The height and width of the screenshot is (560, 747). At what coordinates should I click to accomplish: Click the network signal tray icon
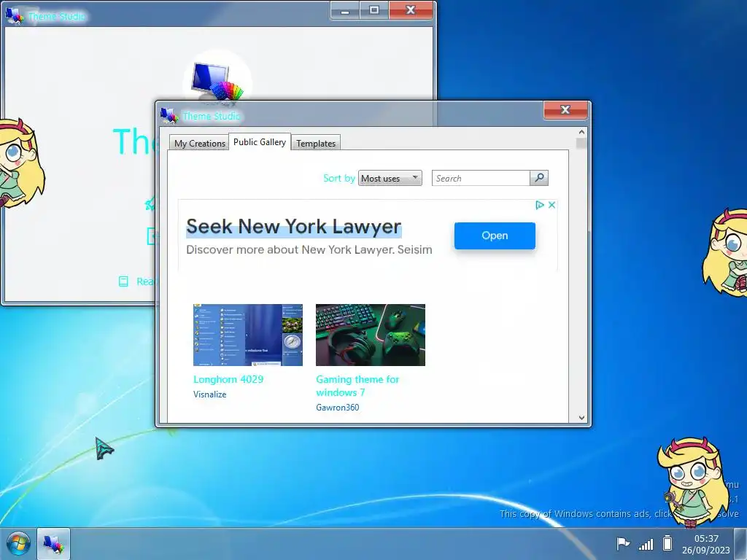tap(646, 543)
